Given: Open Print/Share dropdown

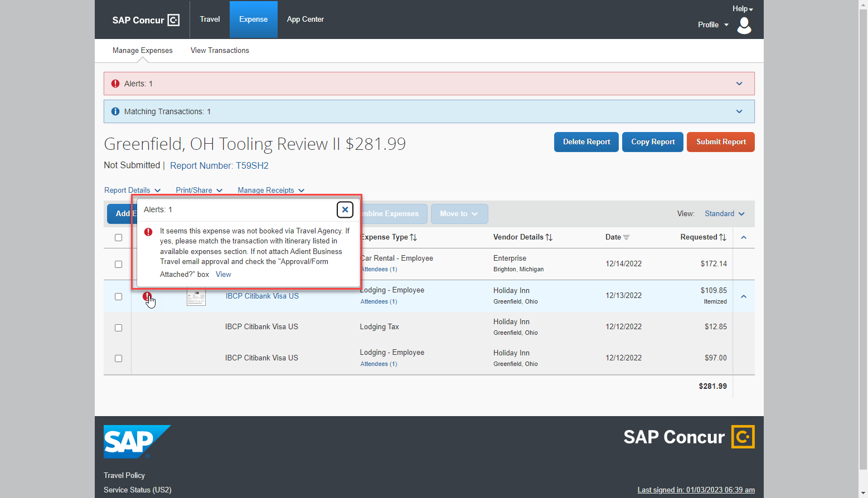Looking at the screenshot, I should tap(199, 190).
